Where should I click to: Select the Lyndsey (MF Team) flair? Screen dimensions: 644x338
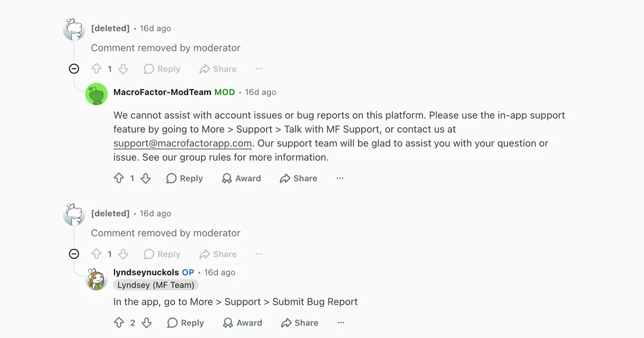[x=156, y=285]
